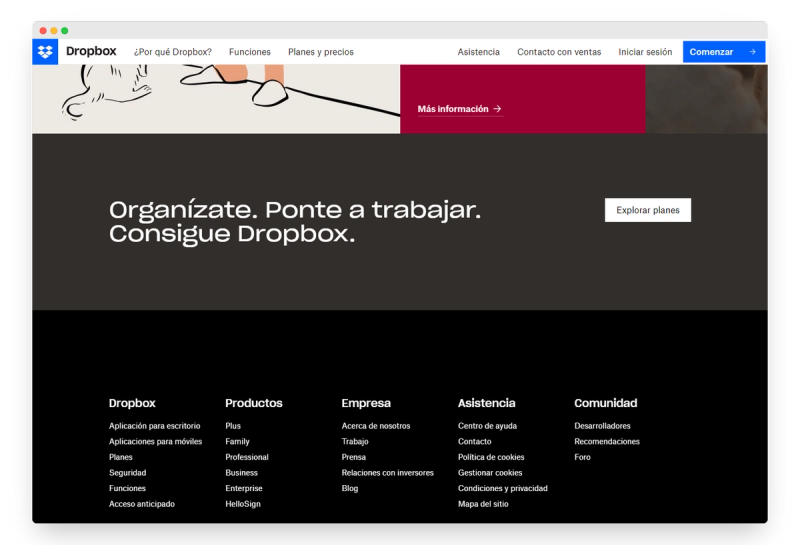800x545 pixels.
Task: Open Asistencia in the top navigation
Action: [x=479, y=52]
